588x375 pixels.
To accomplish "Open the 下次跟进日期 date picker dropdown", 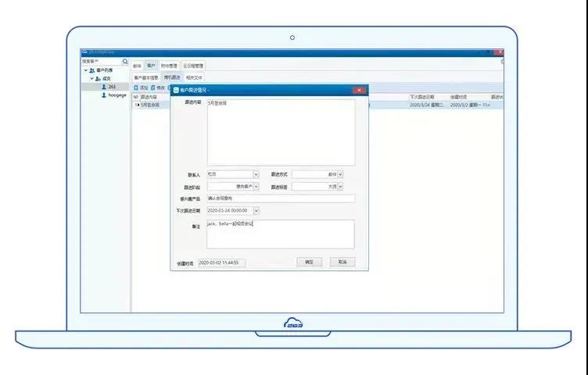I will click(256, 210).
